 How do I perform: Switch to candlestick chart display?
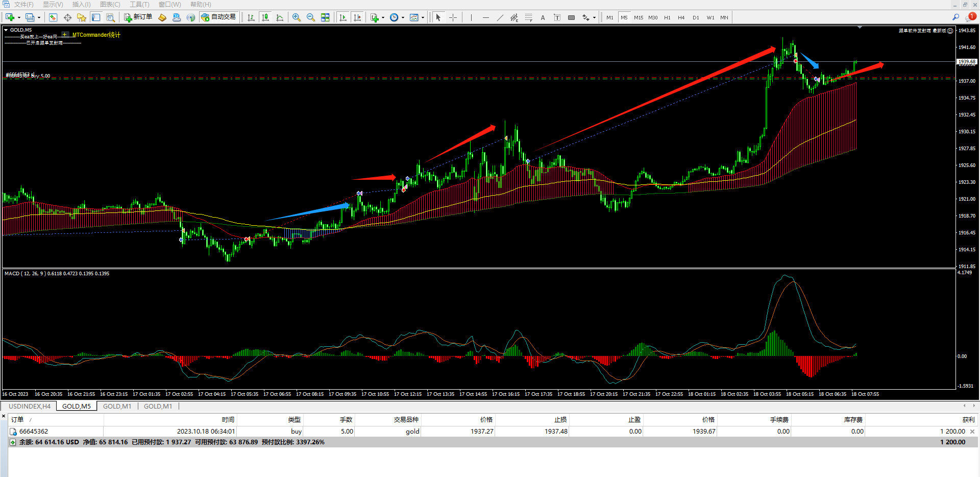[x=265, y=17]
